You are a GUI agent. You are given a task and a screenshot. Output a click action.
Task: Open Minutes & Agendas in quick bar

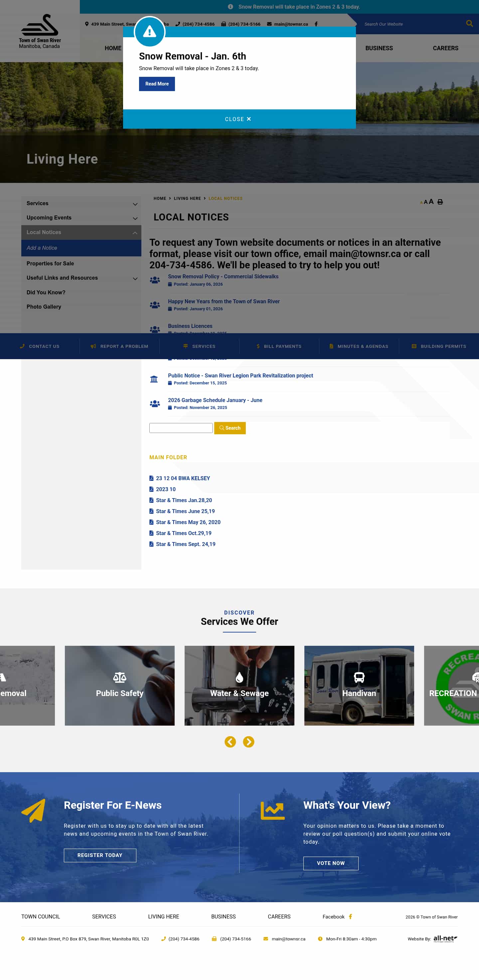[359, 346]
